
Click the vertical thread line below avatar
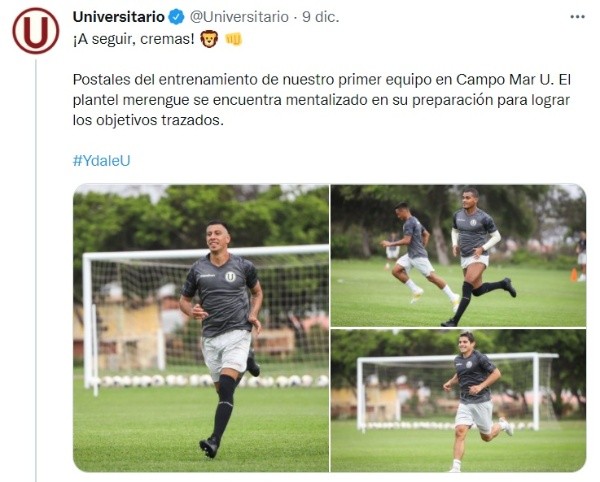(x=36, y=270)
